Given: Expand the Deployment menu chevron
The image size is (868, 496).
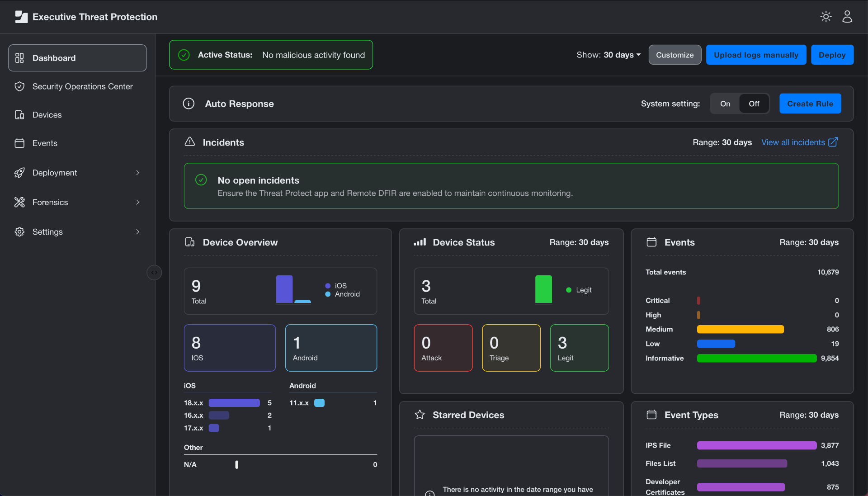Looking at the screenshot, I should [x=138, y=173].
